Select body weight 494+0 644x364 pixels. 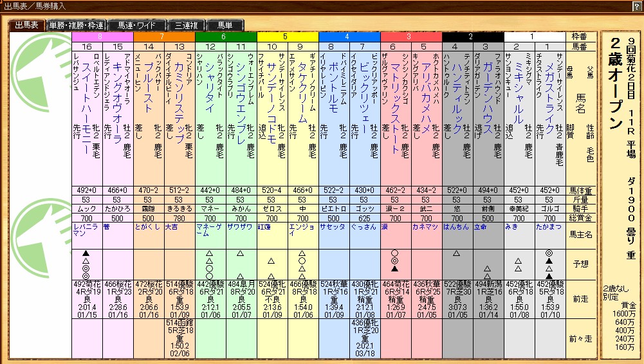pyautogui.click(x=488, y=190)
